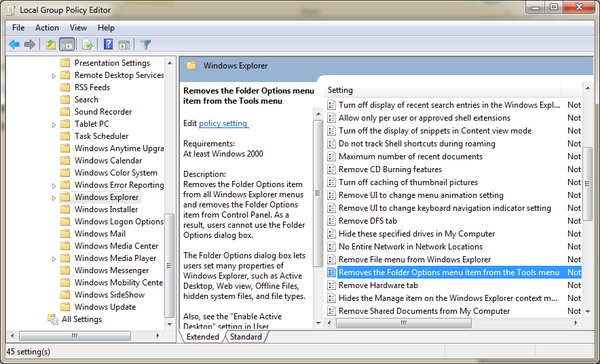Select Windows SideShow in the tree
600x364 pixels.
pos(109,295)
